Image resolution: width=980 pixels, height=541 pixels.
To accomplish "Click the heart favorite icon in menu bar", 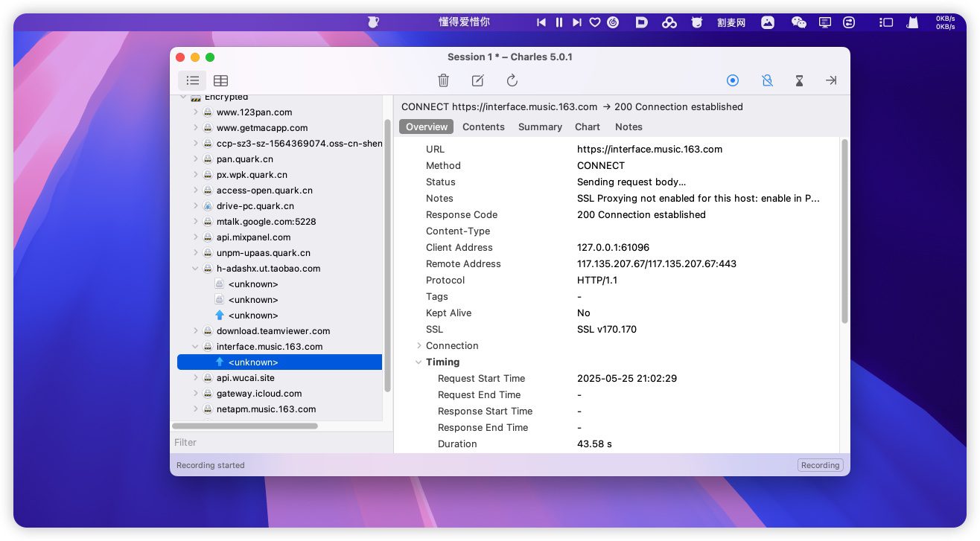I will click(595, 22).
